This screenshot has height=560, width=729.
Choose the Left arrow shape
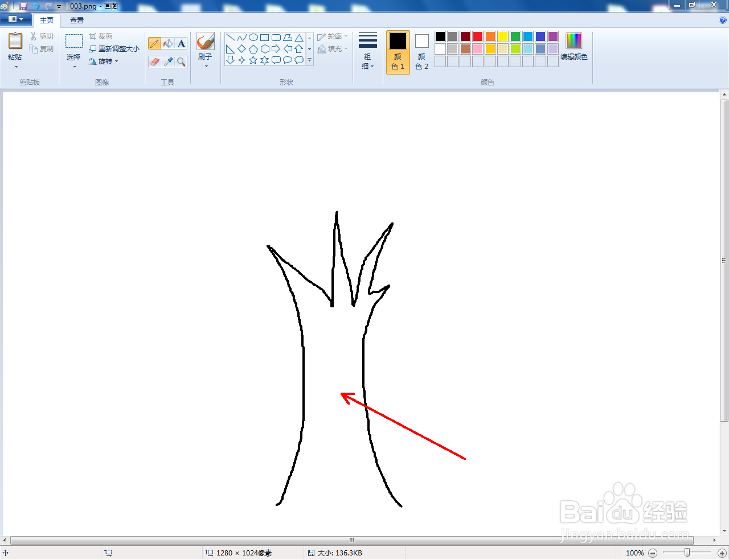pyautogui.click(x=288, y=49)
